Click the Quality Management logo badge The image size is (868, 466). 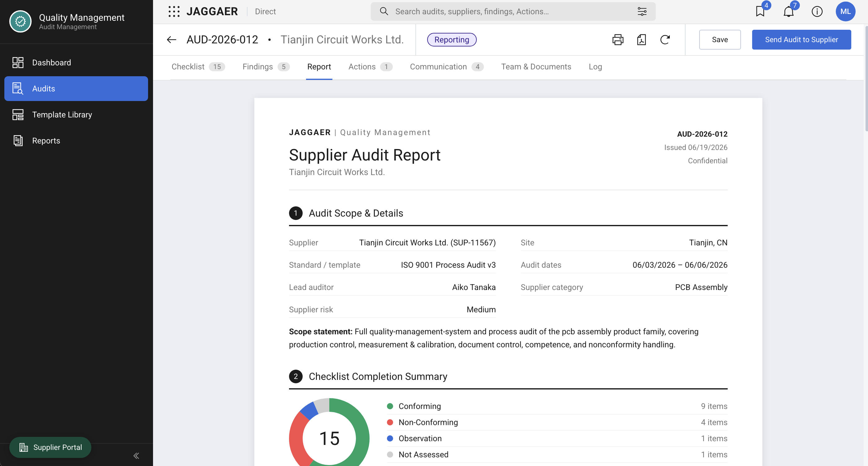(x=20, y=21)
